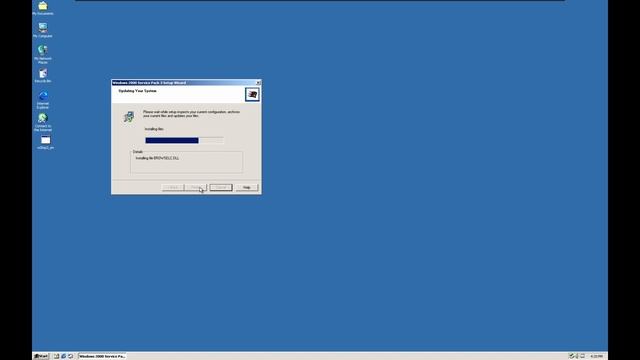Image resolution: width=640 pixels, height=360 pixels.
Task: Launch Internet Explorer from the desktop
Action: (x=43, y=100)
